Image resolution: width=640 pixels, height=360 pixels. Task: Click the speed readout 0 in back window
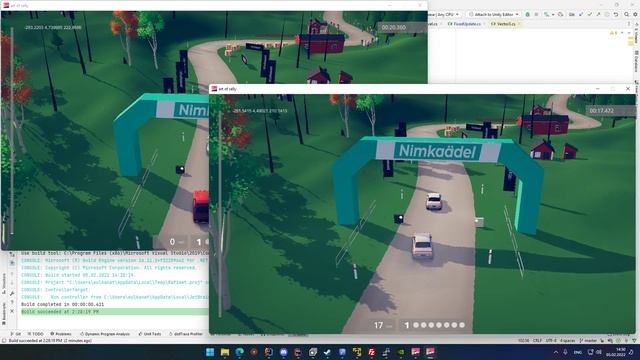point(172,242)
